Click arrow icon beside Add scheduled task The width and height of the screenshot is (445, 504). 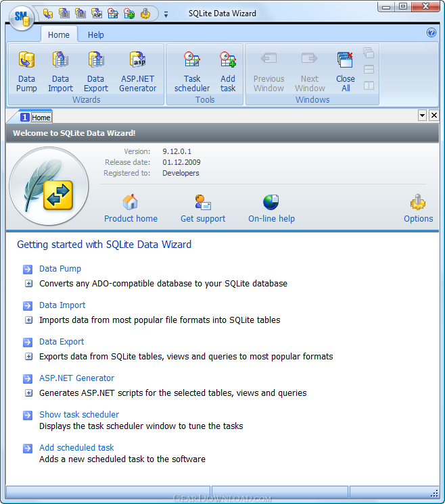click(28, 448)
